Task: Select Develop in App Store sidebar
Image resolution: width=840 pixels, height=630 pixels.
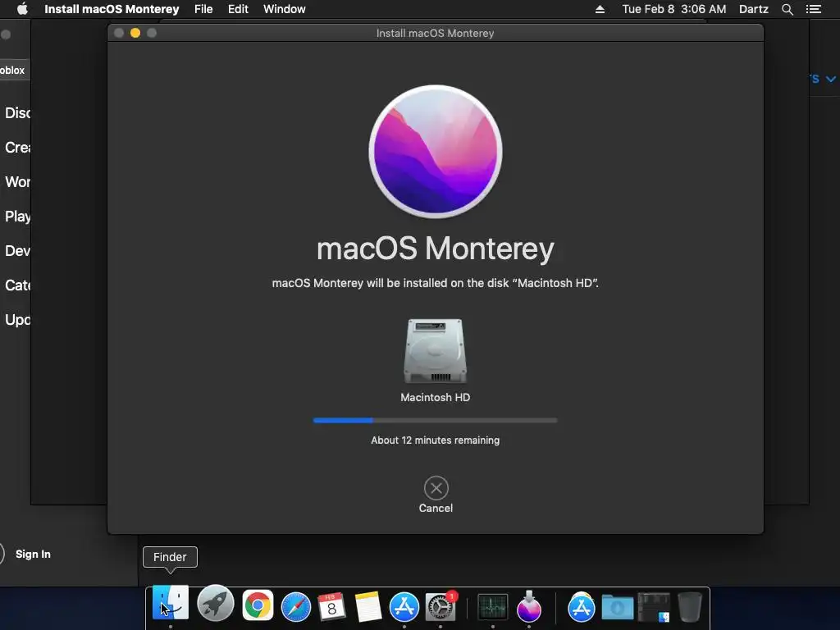Action: pos(17,251)
